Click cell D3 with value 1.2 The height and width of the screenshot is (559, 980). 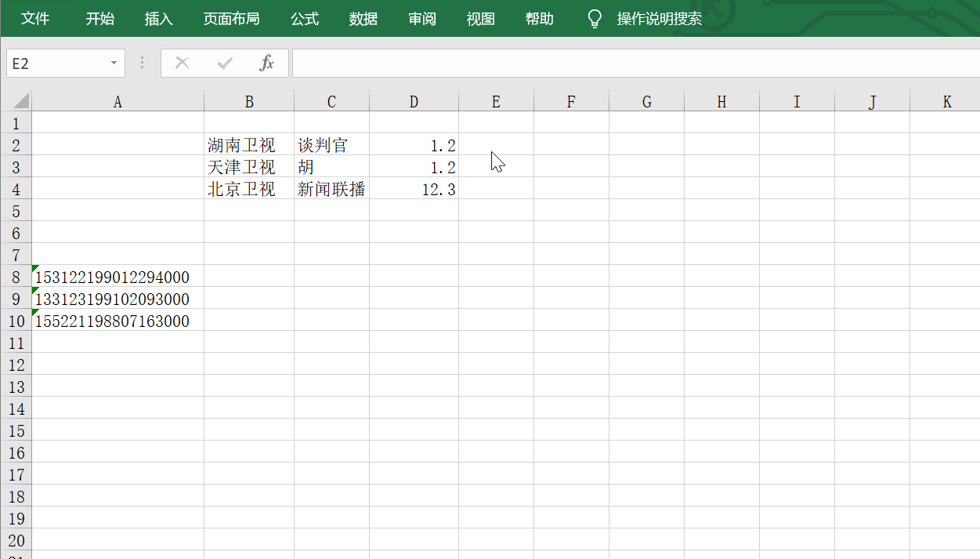(414, 167)
